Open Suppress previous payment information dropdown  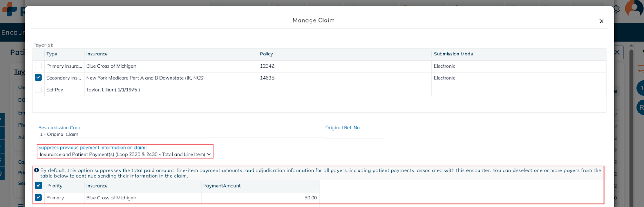point(125,154)
